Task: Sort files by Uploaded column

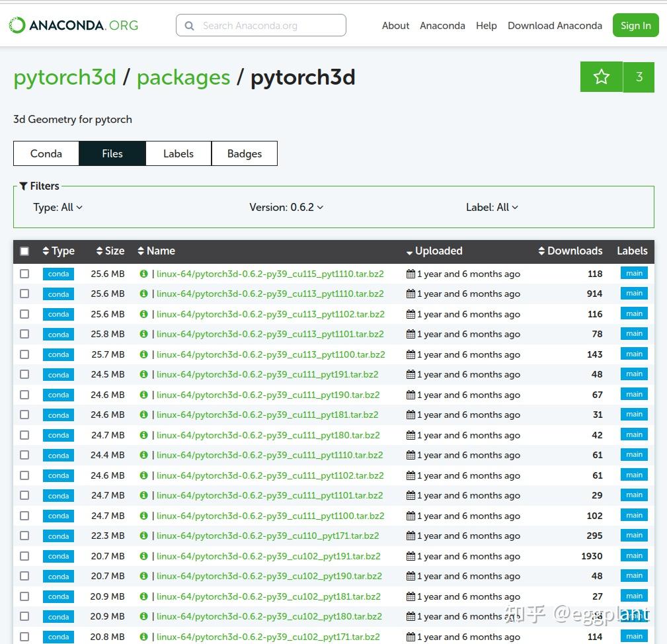Action: click(x=410, y=251)
